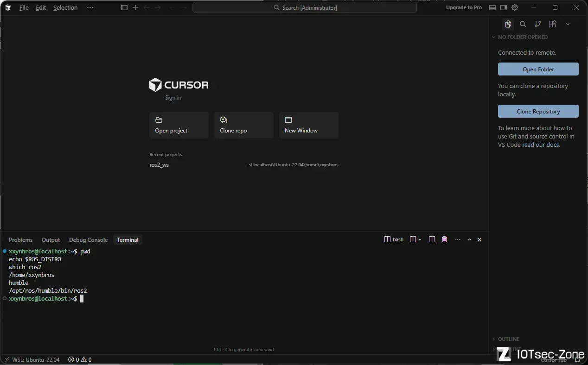This screenshot has width=588, height=365.
Task: Follow the read our docs link
Action: (541, 145)
